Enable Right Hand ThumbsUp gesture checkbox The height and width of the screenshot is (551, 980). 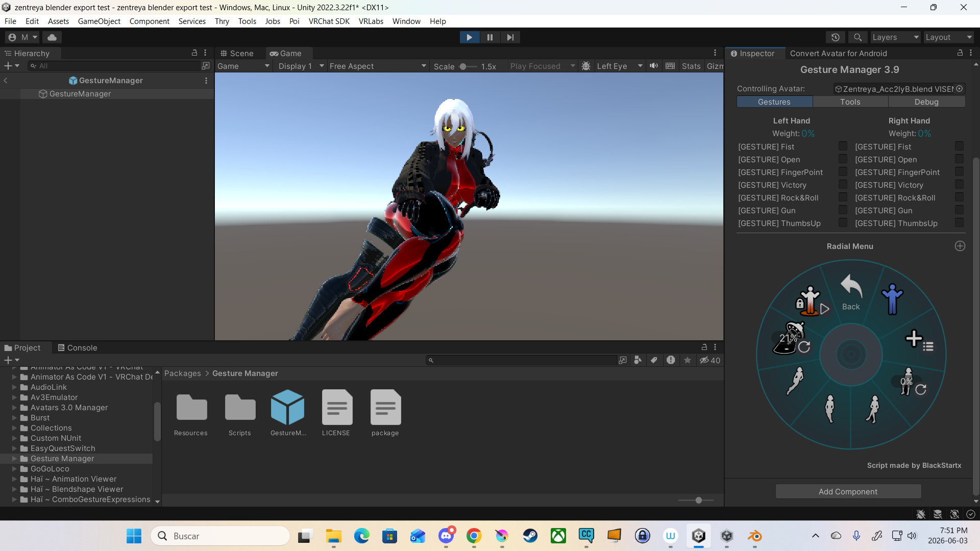pyautogui.click(x=959, y=223)
